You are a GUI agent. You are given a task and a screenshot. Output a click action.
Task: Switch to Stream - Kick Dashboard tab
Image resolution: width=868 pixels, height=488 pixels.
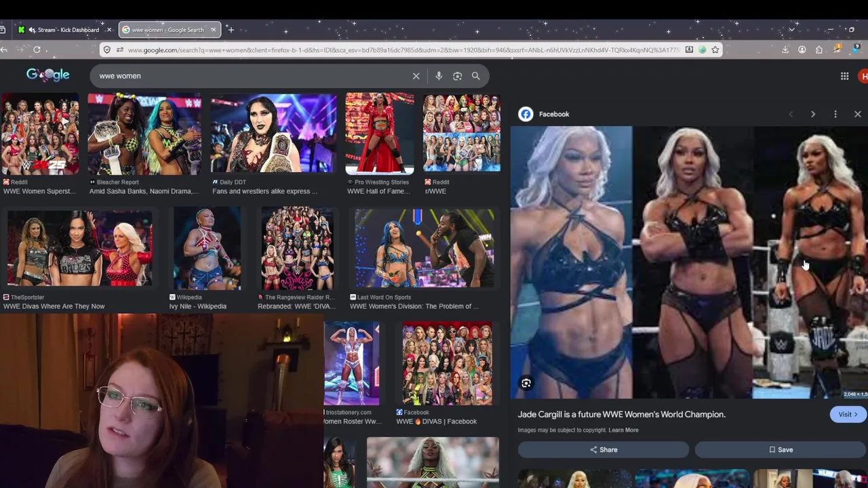point(64,30)
